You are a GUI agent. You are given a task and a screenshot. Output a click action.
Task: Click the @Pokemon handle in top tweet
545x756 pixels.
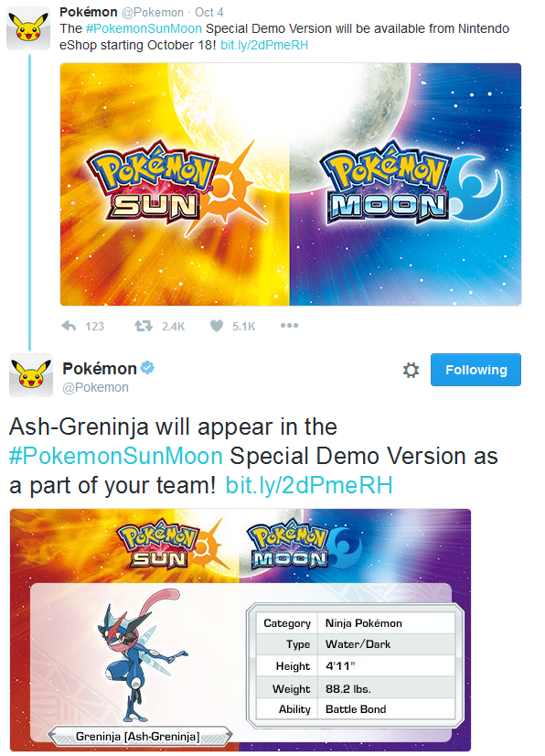(153, 12)
